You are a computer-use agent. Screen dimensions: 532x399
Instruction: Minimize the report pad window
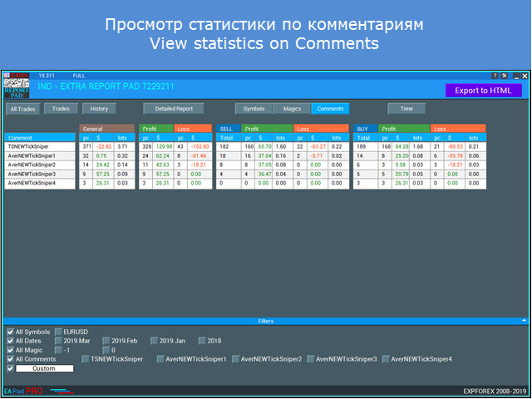(516, 76)
